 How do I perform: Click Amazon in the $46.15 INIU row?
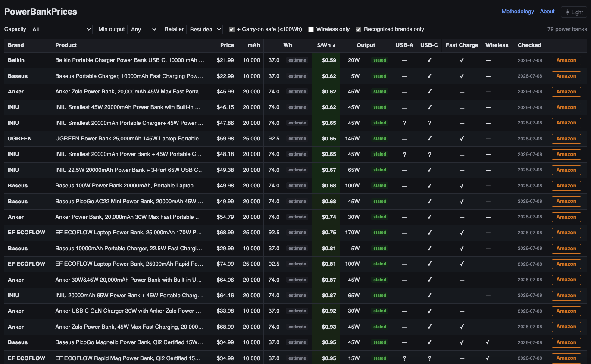[x=566, y=107]
